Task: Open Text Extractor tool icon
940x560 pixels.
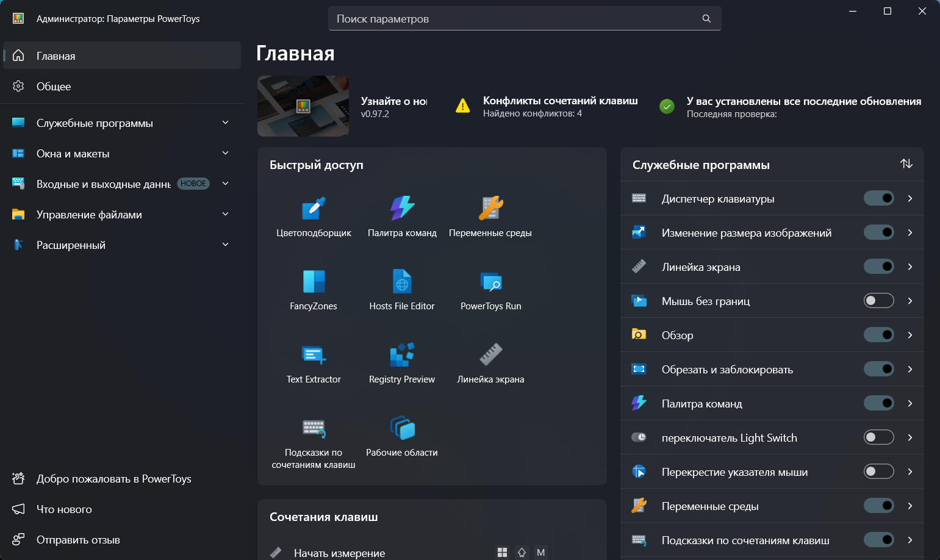Action: click(314, 355)
